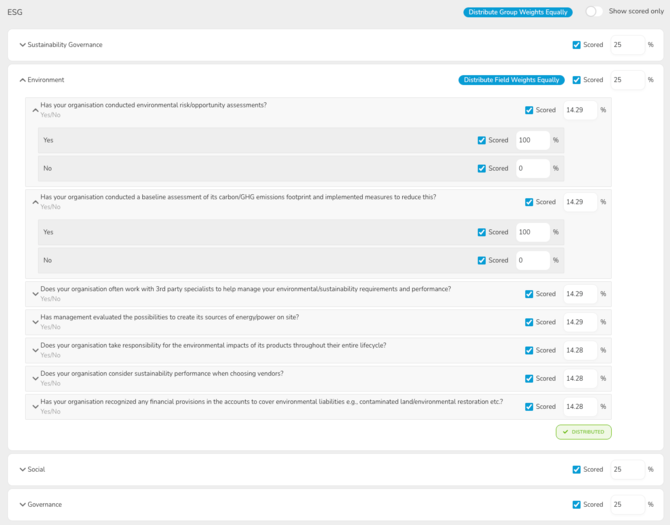Expand the financial provisions environmental liabilities question
Image resolution: width=670 pixels, height=525 pixels.
pos(35,407)
